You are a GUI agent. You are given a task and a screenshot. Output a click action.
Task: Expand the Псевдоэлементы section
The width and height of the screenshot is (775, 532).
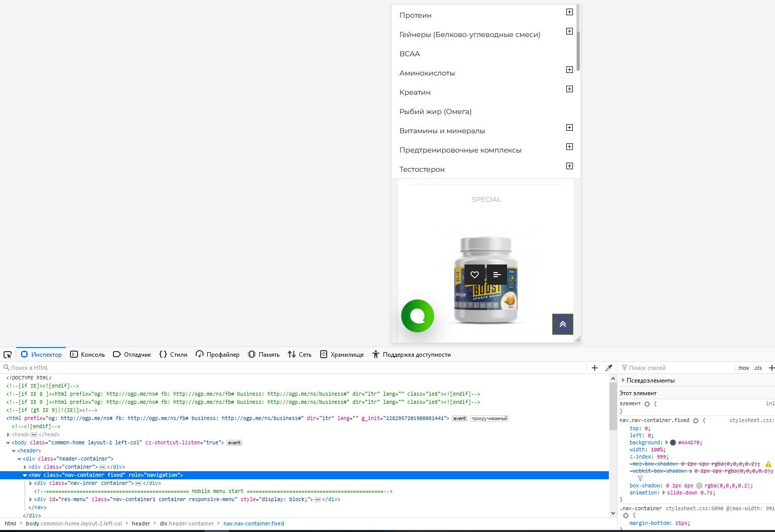[623, 380]
